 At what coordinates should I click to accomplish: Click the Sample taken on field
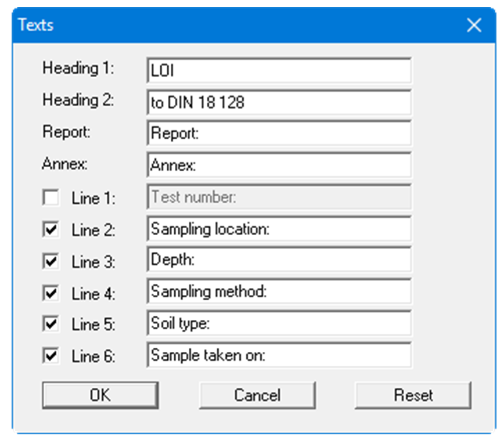(x=279, y=355)
